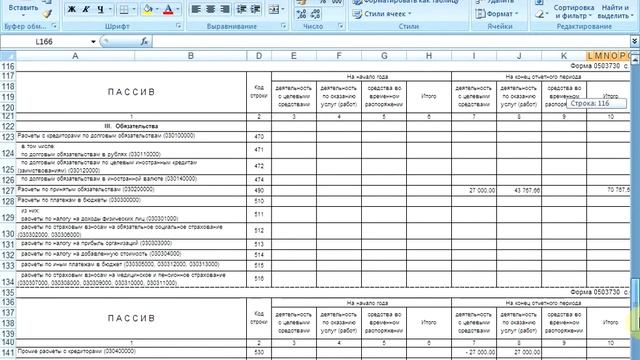Click first ПАССИВ header cell
640x360 pixels.
(x=131, y=92)
